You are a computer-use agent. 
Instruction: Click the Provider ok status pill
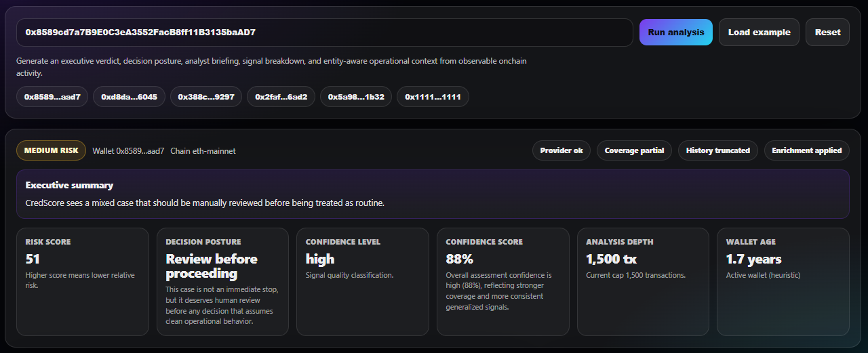561,150
